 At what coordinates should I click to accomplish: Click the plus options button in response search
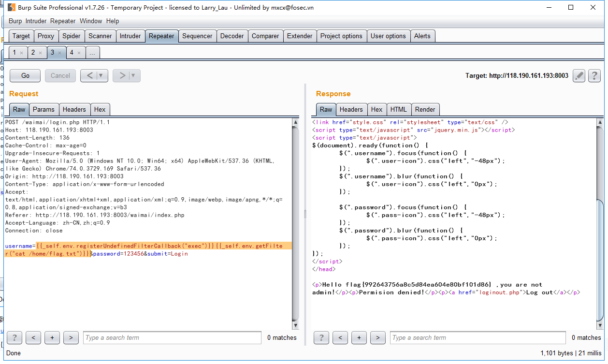pyautogui.click(x=359, y=337)
